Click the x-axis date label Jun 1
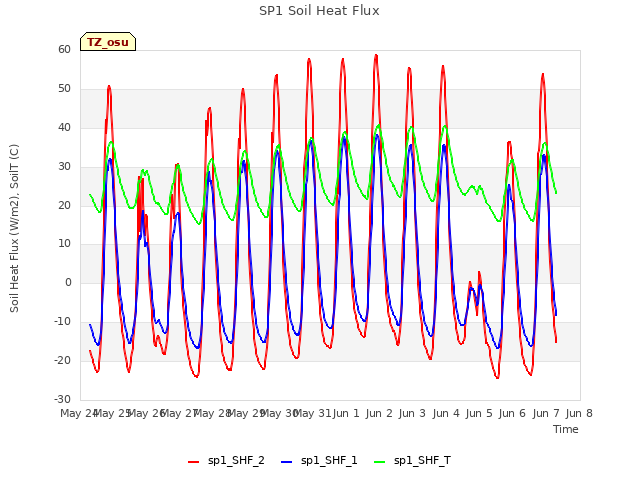640x480 pixels. pos(346,413)
